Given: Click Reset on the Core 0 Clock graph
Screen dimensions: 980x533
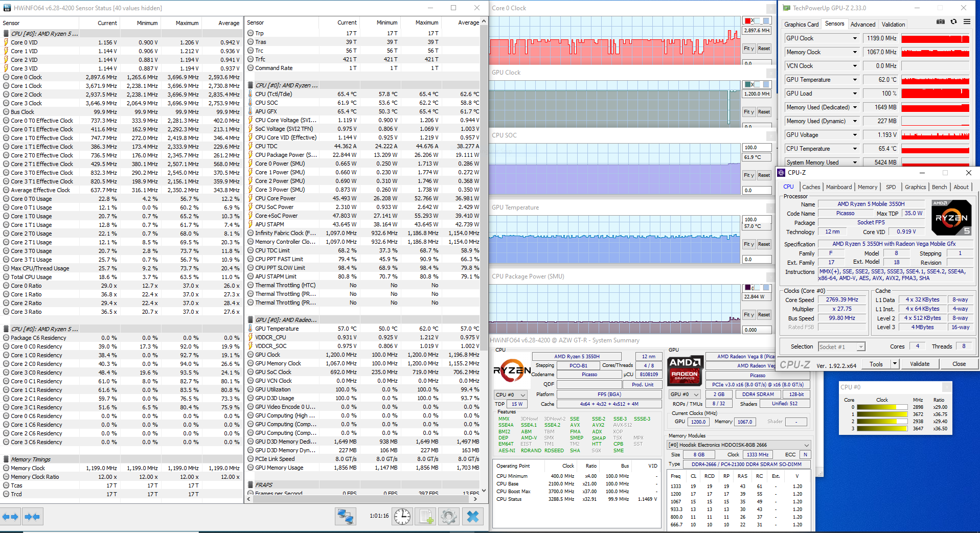Looking at the screenshot, I should 764,49.
